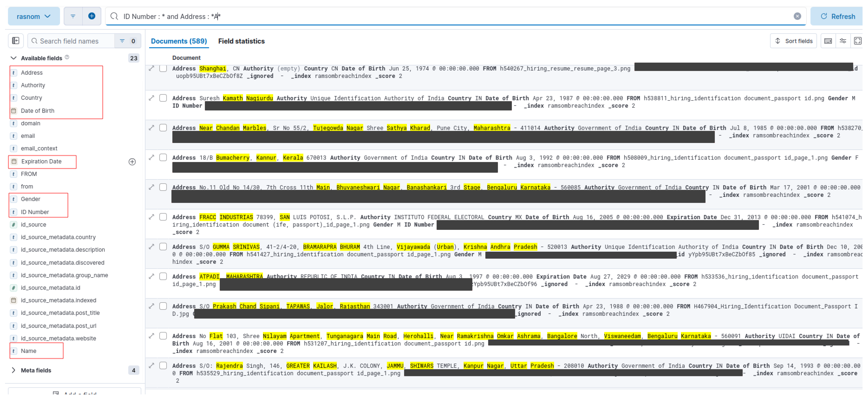The image size is (868, 404).
Task: Tick the FRACC INDUSTRIAS document checkbox
Action: coord(163,217)
